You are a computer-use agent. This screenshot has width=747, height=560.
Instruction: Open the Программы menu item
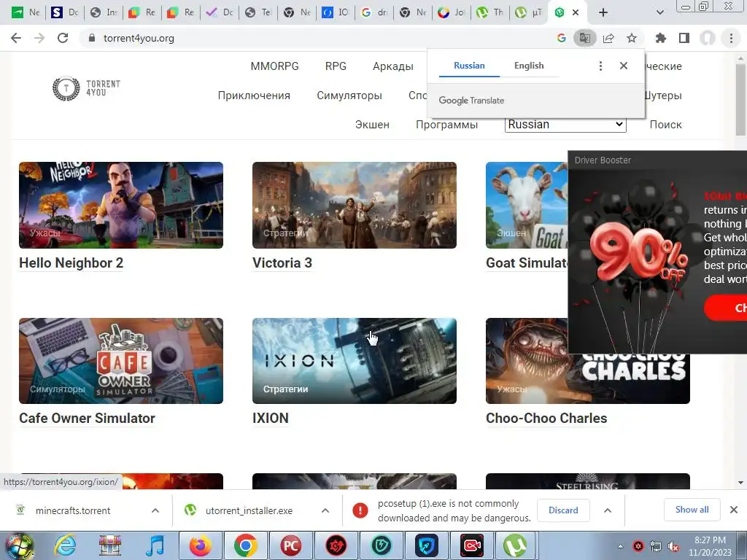click(447, 125)
